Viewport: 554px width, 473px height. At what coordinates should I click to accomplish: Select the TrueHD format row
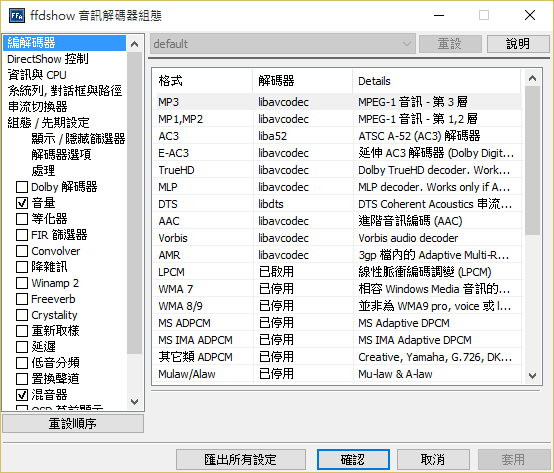coord(337,170)
